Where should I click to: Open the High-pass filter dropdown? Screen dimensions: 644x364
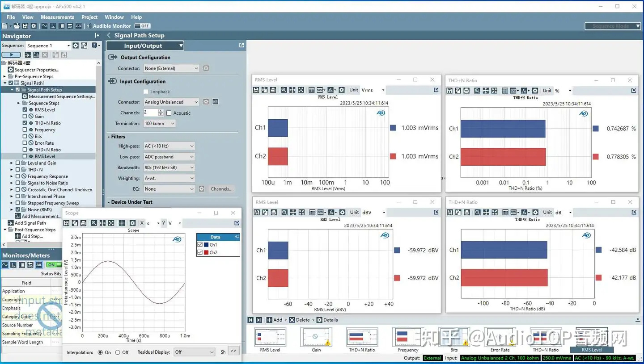(x=169, y=146)
